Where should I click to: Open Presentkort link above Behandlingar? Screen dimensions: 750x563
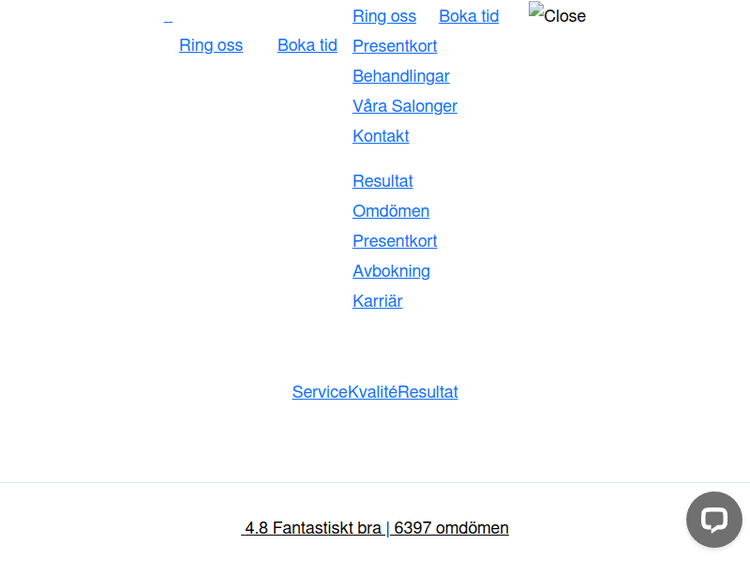394,46
